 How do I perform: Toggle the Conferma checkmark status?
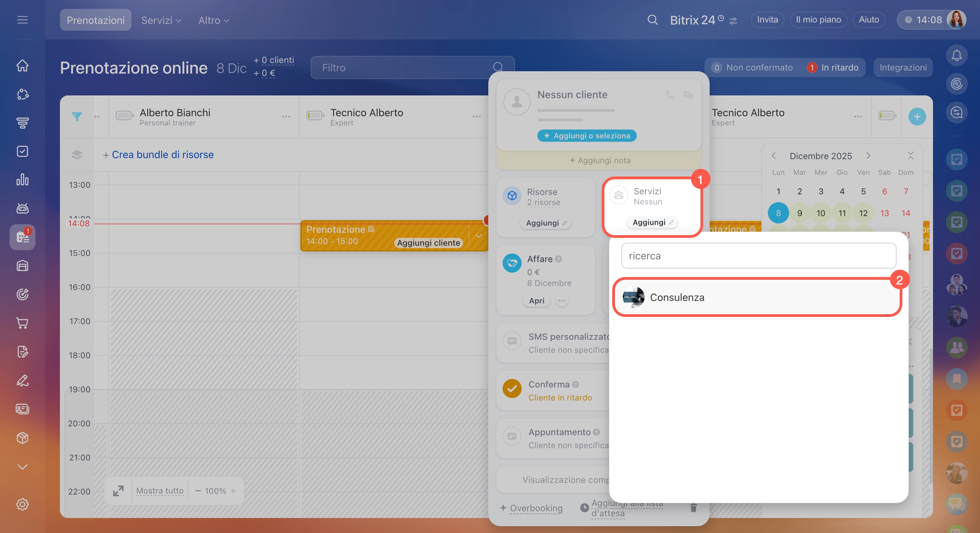pyautogui.click(x=512, y=389)
